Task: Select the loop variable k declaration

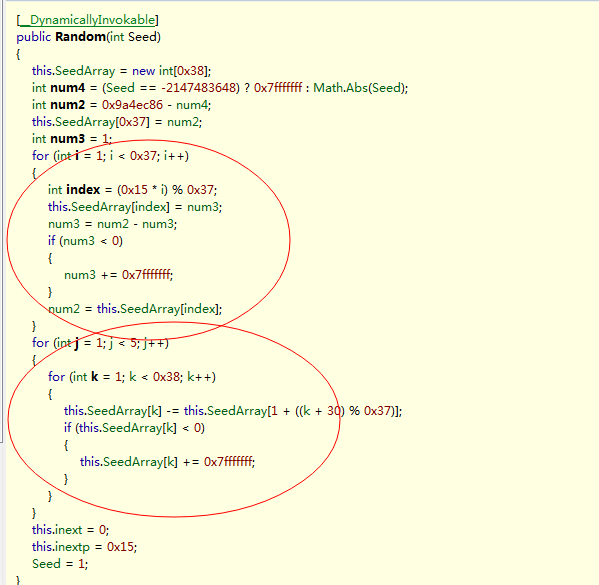Action: tap(94, 377)
